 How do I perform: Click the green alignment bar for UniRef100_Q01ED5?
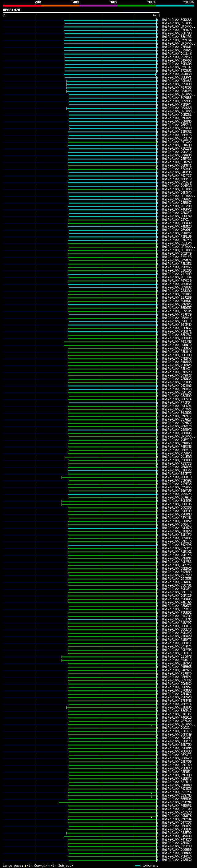(x=111, y=457)
